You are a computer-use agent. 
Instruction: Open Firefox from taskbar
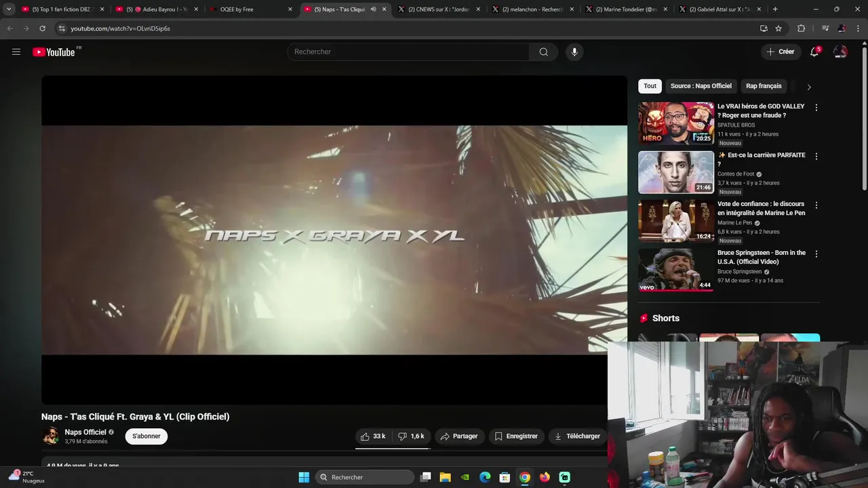[545, 477]
